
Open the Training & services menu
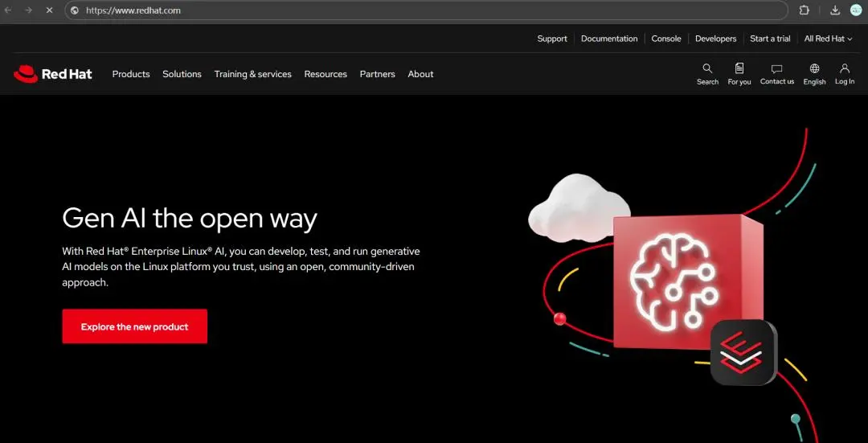(x=253, y=74)
